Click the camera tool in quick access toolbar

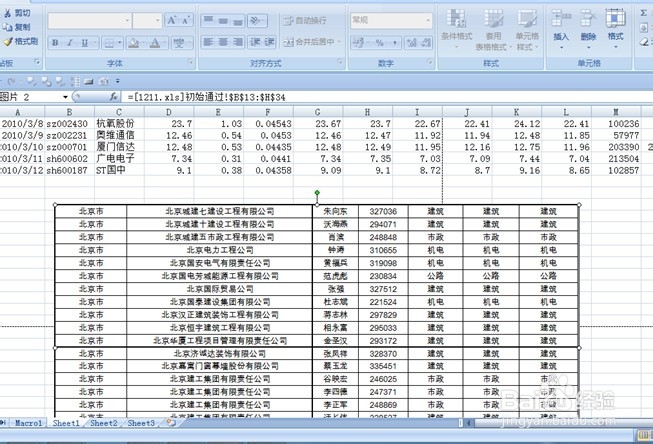click(104, 81)
